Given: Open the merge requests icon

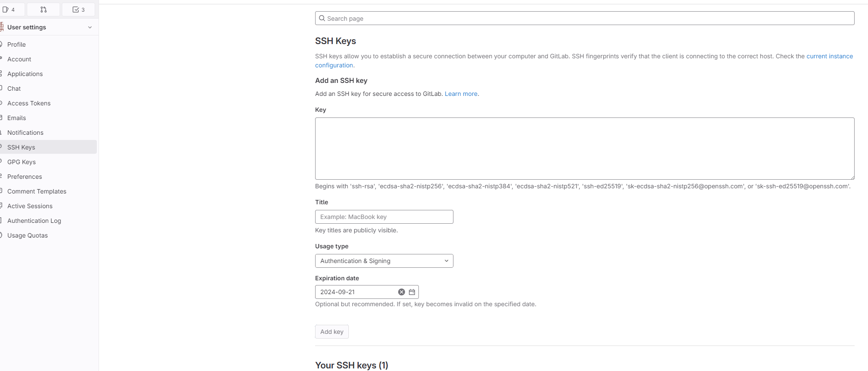Looking at the screenshot, I should (43, 10).
